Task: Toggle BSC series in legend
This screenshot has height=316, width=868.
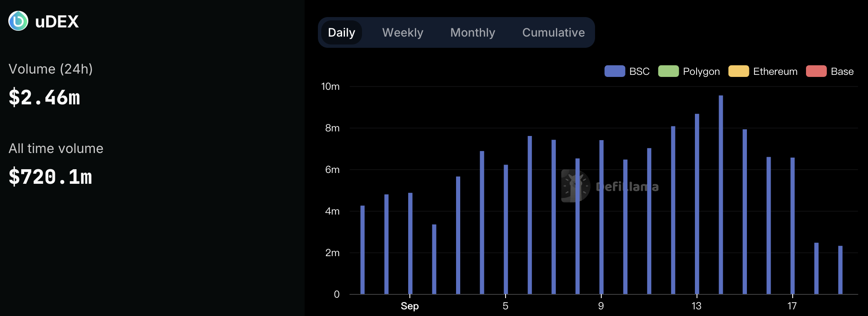Action: pos(627,72)
